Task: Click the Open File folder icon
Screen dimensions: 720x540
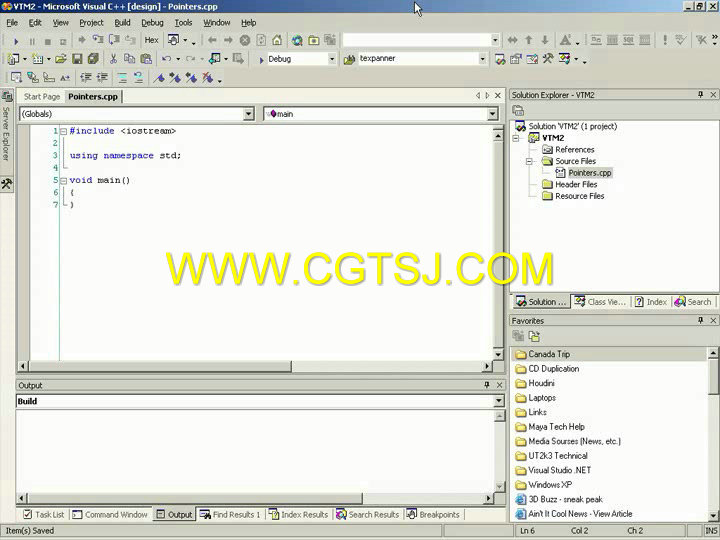Action: (x=61, y=59)
